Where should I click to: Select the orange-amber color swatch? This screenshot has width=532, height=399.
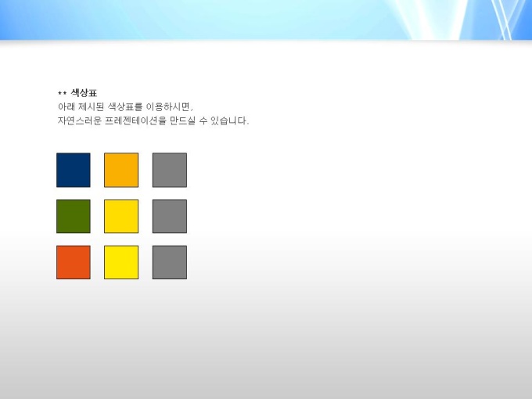tap(121, 170)
